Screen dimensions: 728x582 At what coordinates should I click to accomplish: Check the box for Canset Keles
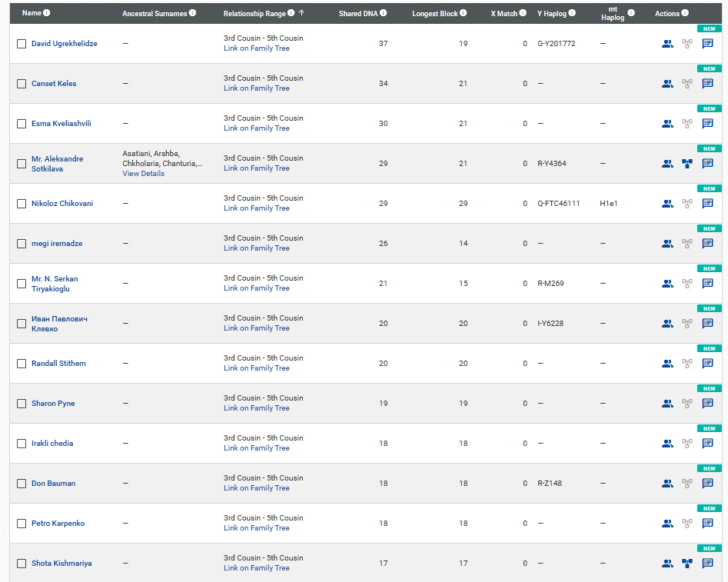pyautogui.click(x=22, y=84)
